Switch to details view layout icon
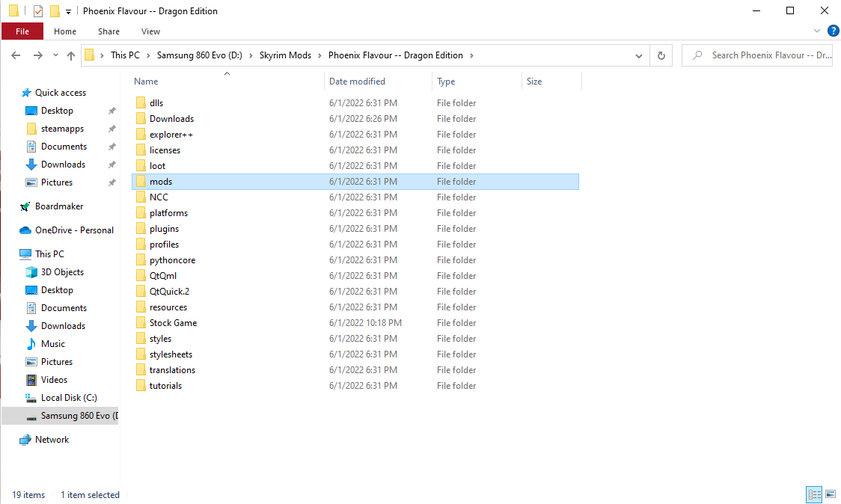 [814, 494]
